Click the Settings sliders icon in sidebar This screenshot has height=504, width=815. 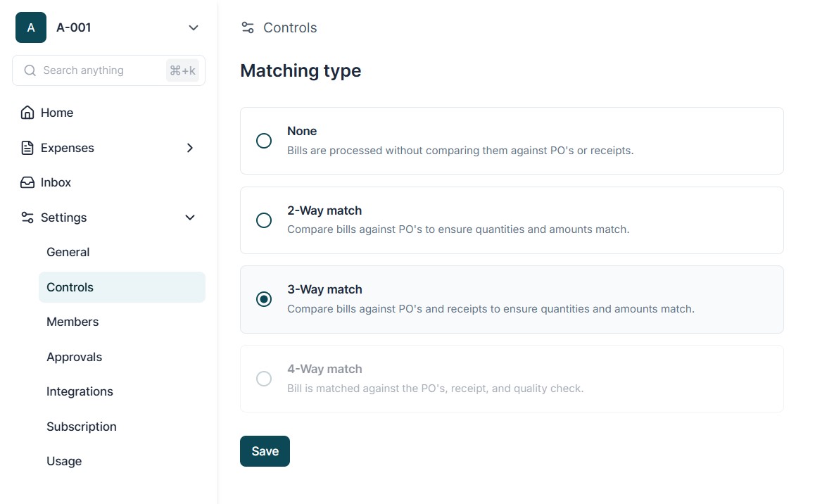coord(27,218)
